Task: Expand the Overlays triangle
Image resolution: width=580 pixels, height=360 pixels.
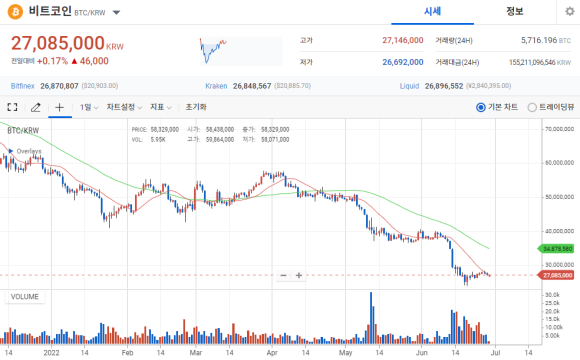Action: (x=11, y=151)
